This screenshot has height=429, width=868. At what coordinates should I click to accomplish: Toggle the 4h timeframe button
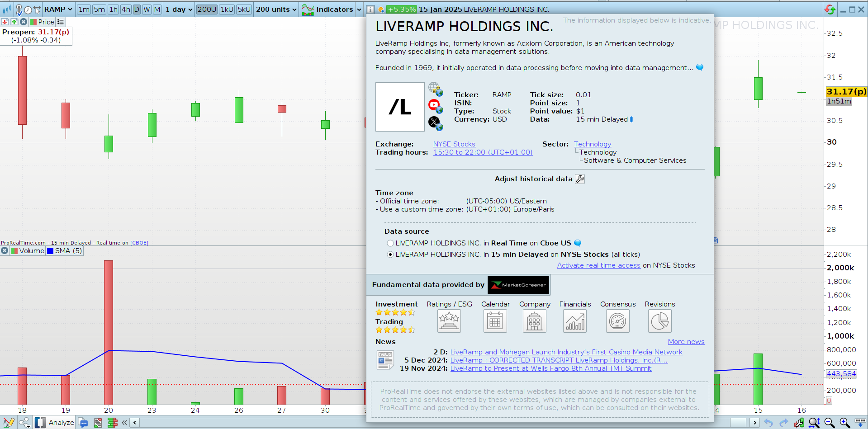tap(126, 9)
